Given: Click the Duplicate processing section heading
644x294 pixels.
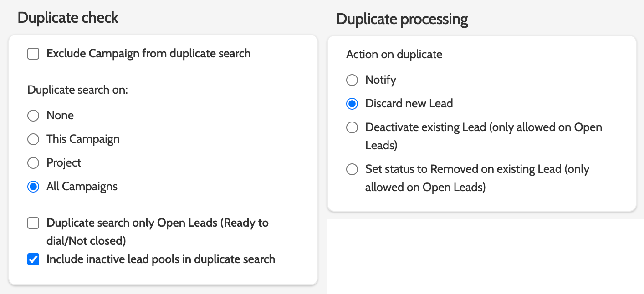Looking at the screenshot, I should tap(402, 20).
